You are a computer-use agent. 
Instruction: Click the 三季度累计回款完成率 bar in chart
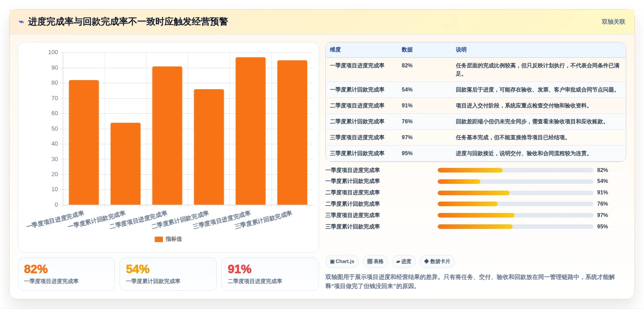(x=292, y=132)
